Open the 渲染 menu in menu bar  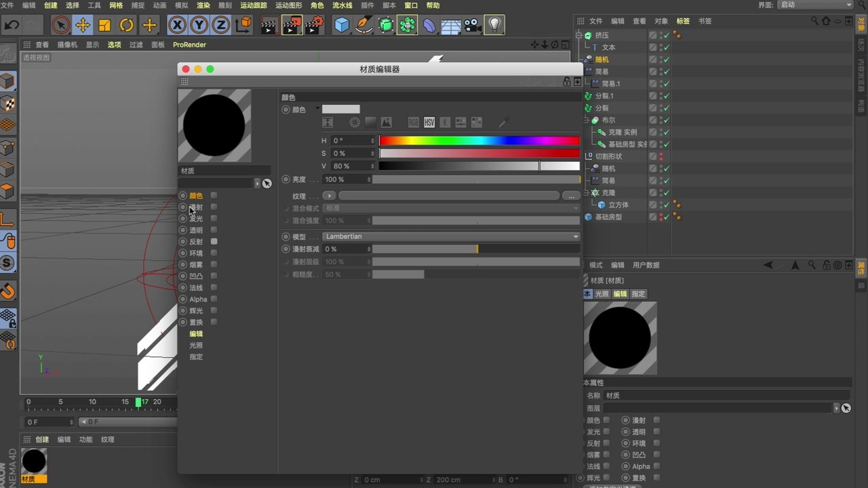tap(203, 5)
